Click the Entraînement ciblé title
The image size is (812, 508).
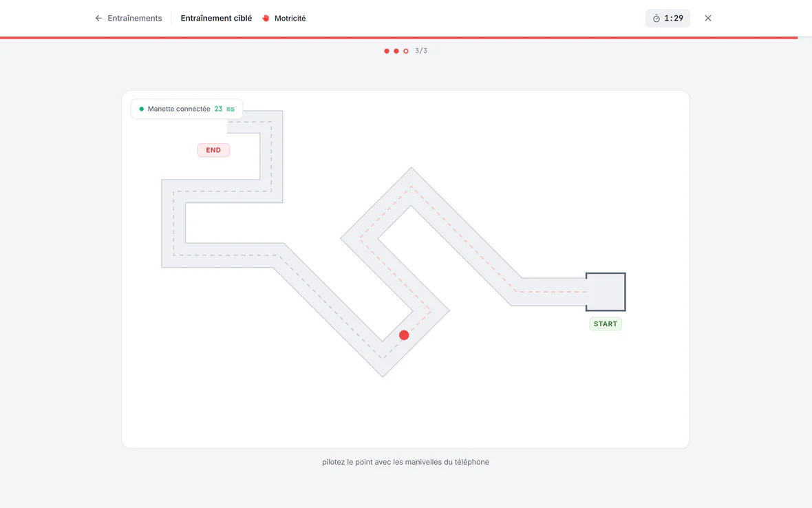pos(216,18)
